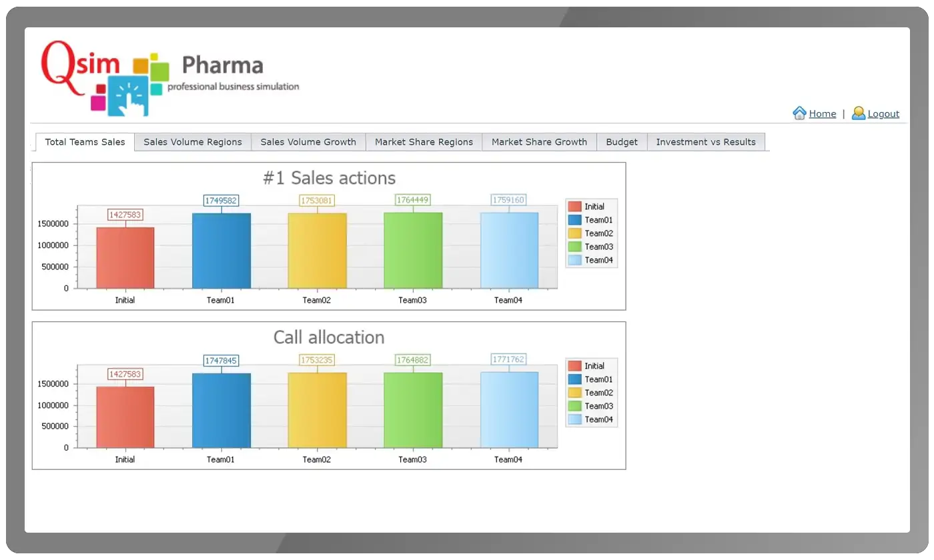934x560 pixels.
Task: Switch to Total Teams Sales tab
Action: pyautogui.click(x=85, y=142)
